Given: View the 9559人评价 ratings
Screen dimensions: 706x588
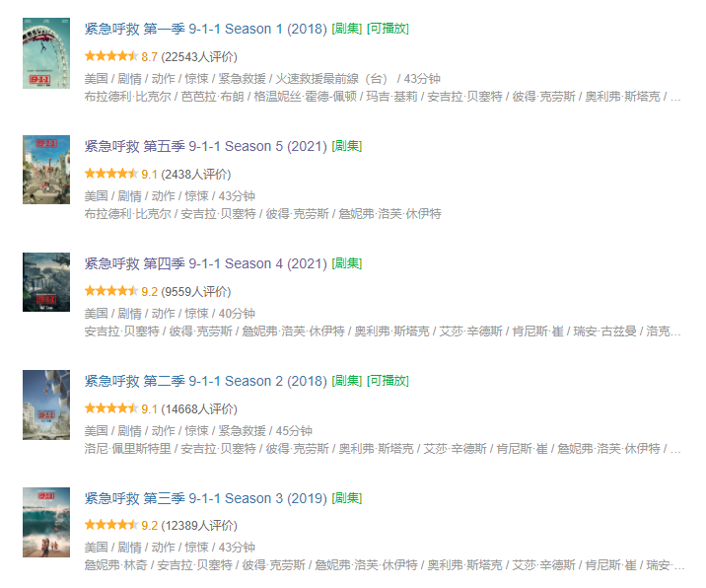Looking at the screenshot, I should coord(196,292).
